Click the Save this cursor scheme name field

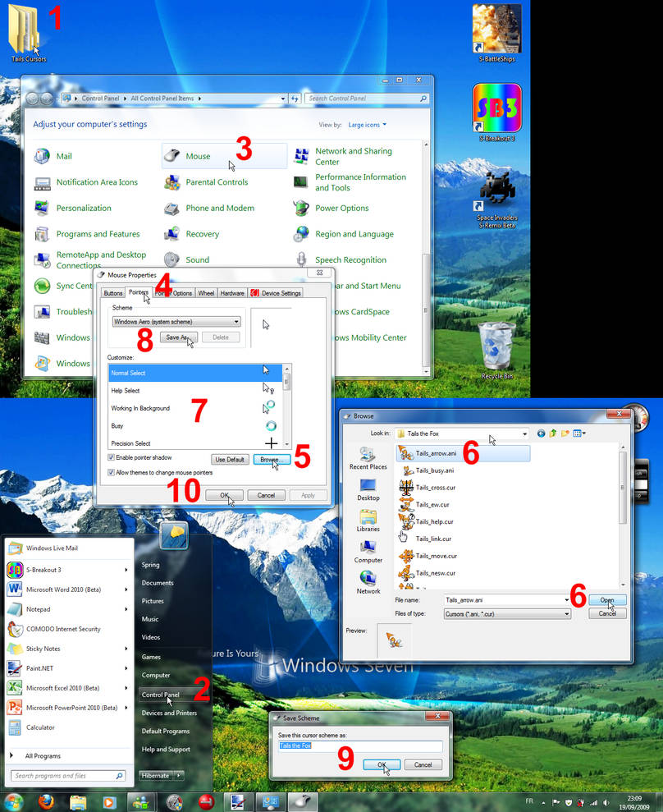pyautogui.click(x=360, y=745)
